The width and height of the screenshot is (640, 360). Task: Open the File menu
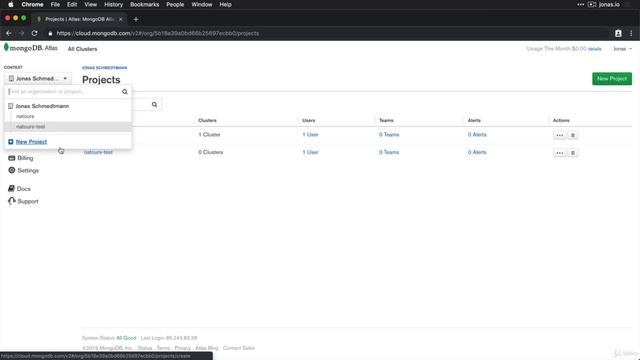pos(55,4)
